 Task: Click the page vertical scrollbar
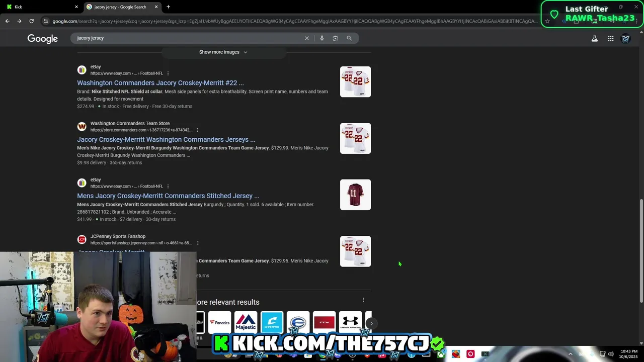[x=641, y=250]
